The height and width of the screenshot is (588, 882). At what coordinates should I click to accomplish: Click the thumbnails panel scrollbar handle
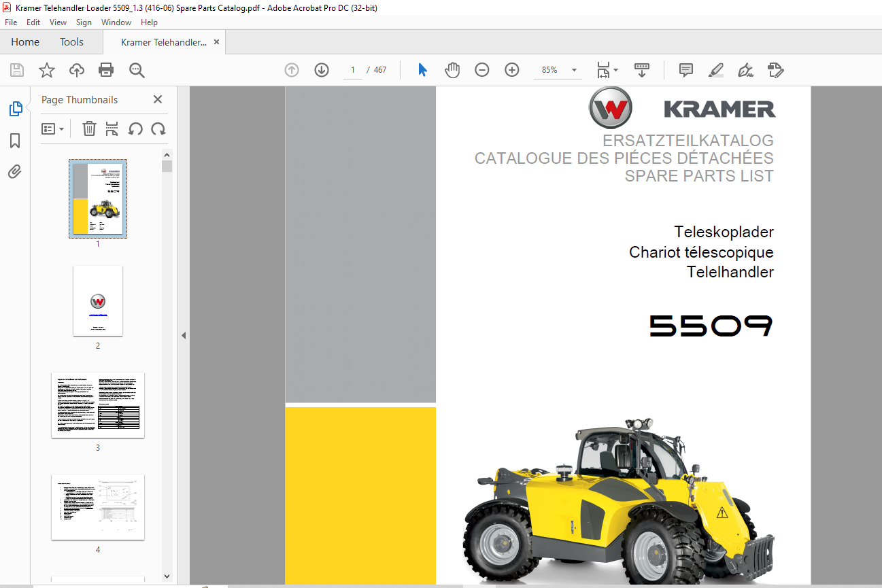tap(167, 166)
